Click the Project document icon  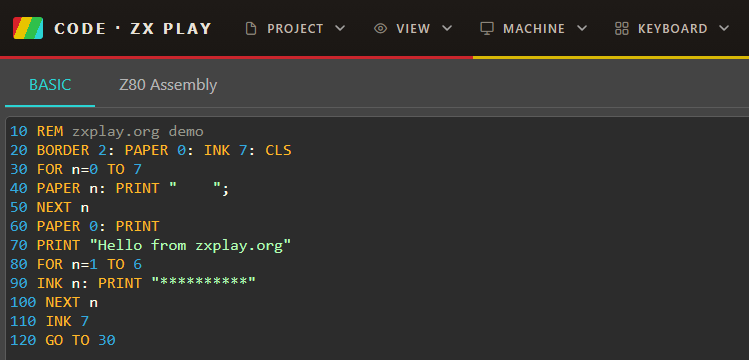pyautogui.click(x=251, y=29)
